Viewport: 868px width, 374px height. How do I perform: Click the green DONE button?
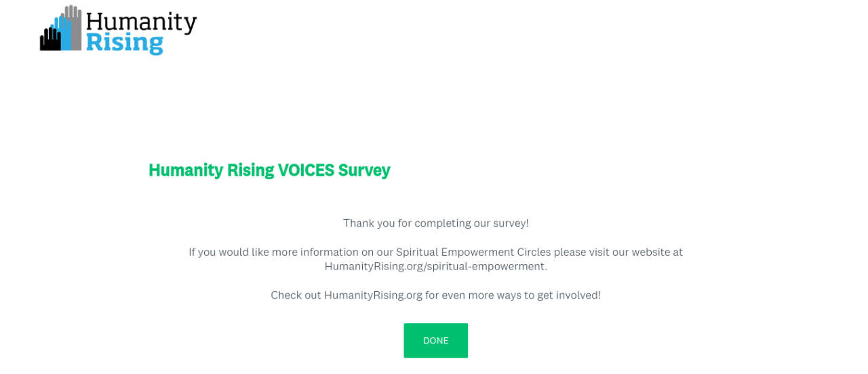pos(435,340)
